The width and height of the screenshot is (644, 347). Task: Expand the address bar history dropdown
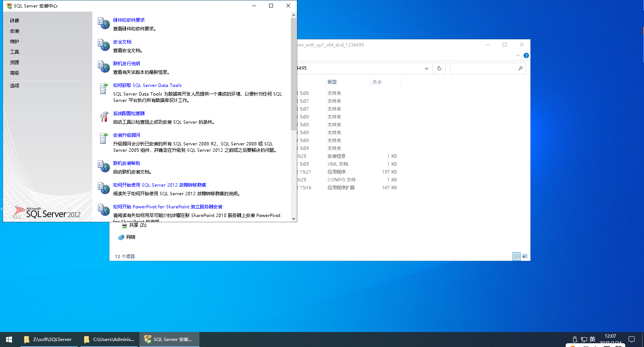coord(426,68)
